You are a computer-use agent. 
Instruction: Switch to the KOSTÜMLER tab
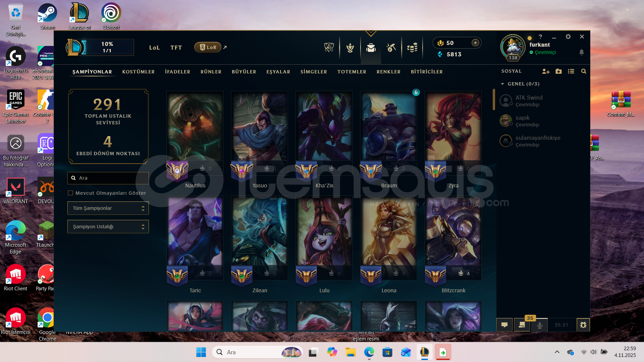coord(138,72)
